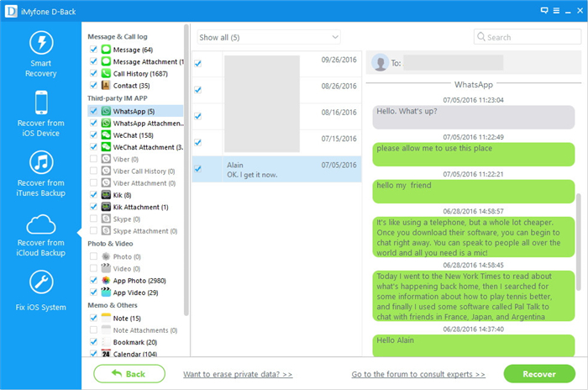The width and height of the screenshot is (588, 390).
Task: Open Want to erase private data link
Action: (x=238, y=374)
